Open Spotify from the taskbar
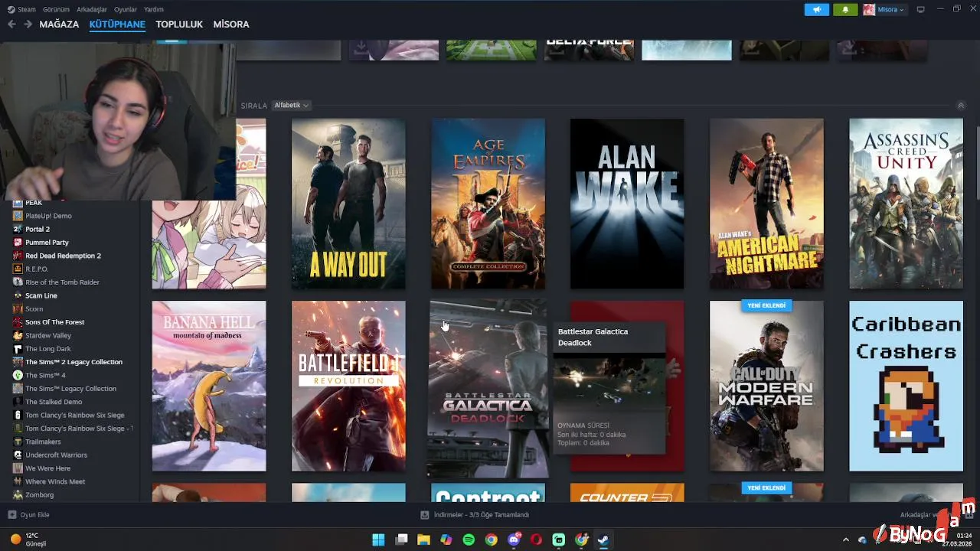The height and width of the screenshot is (551, 980). click(469, 540)
